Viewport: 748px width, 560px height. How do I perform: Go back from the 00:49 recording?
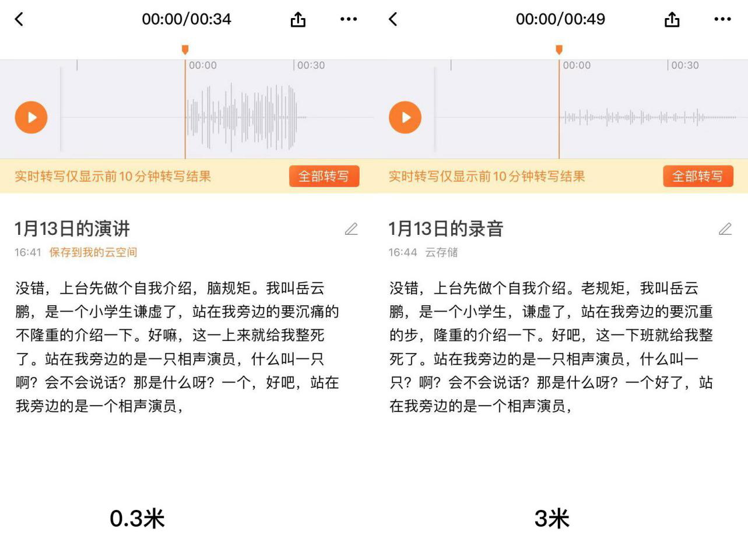tap(393, 19)
